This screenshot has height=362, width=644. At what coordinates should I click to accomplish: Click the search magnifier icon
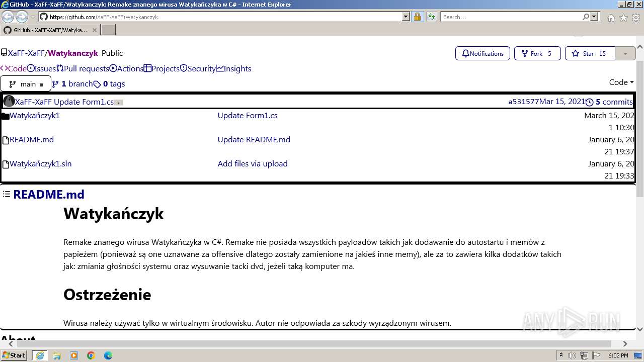(586, 17)
